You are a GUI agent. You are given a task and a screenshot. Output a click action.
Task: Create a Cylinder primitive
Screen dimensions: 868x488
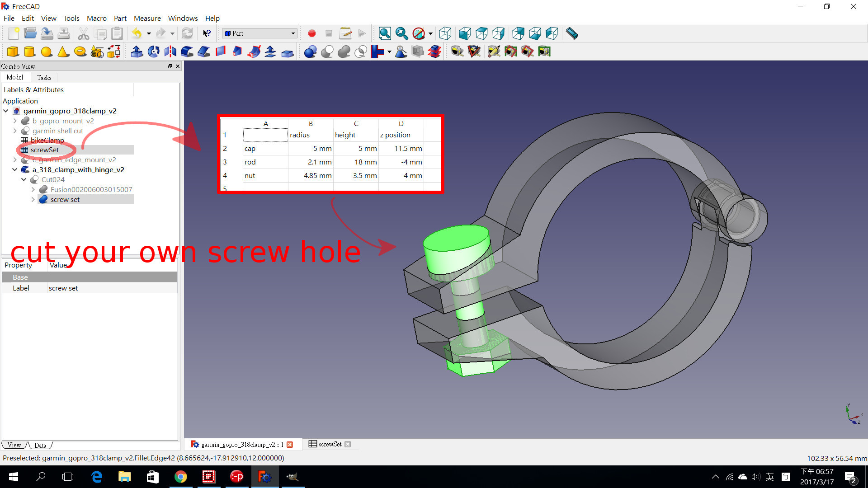click(x=30, y=52)
